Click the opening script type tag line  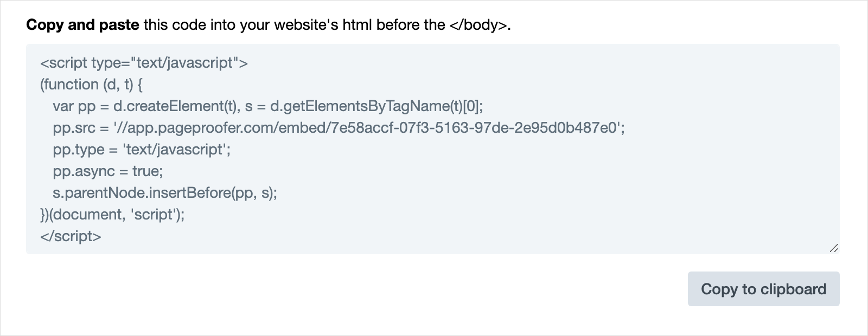[x=144, y=63]
